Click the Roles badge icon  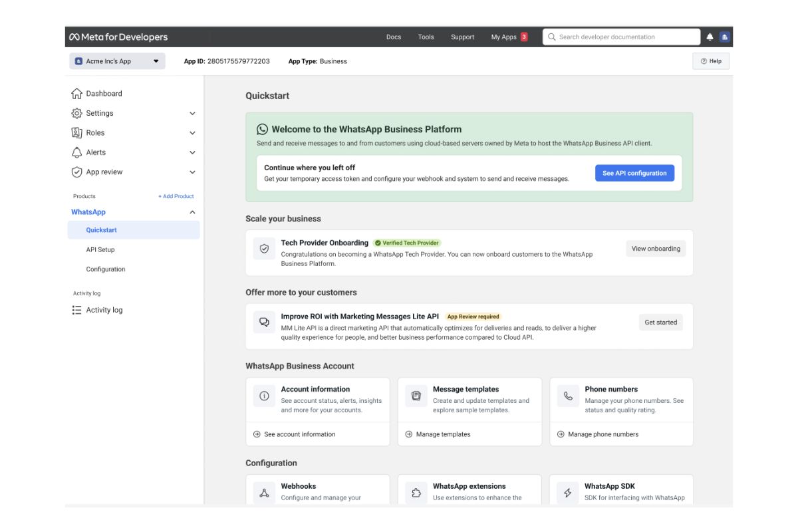[x=76, y=133]
